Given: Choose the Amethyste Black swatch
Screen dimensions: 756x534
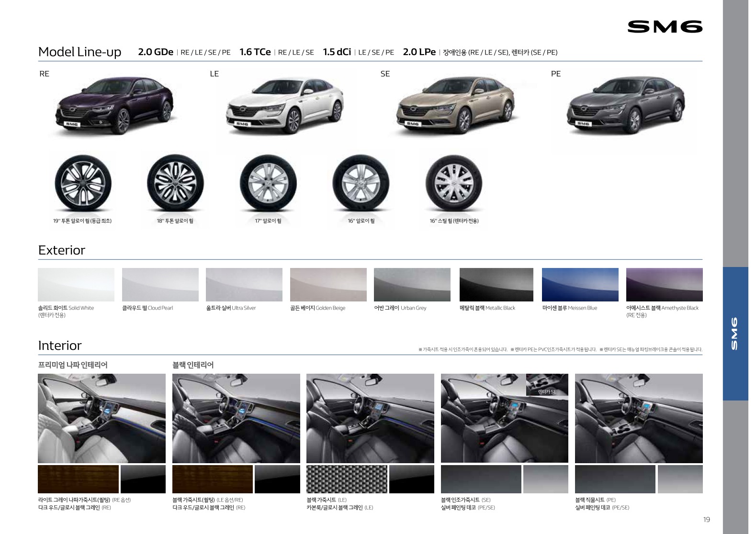Looking at the screenshot, I should click(664, 285).
